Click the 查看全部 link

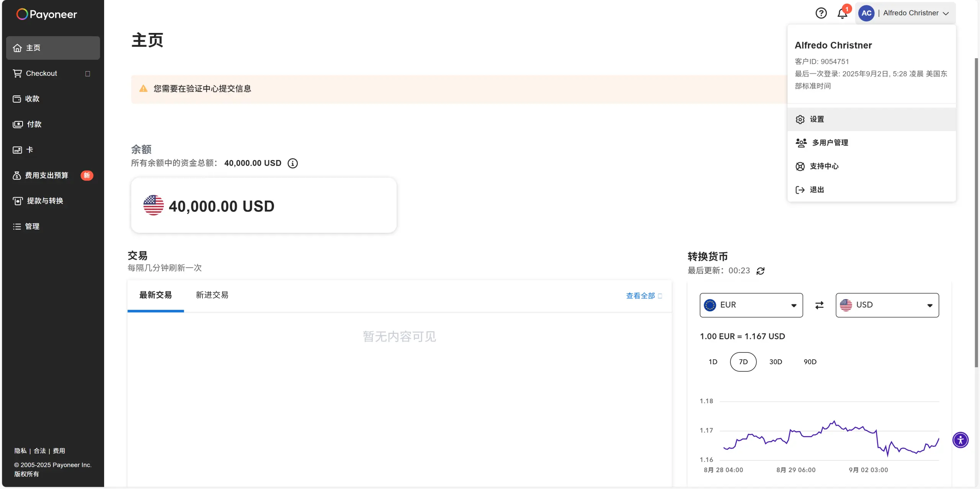pos(644,296)
